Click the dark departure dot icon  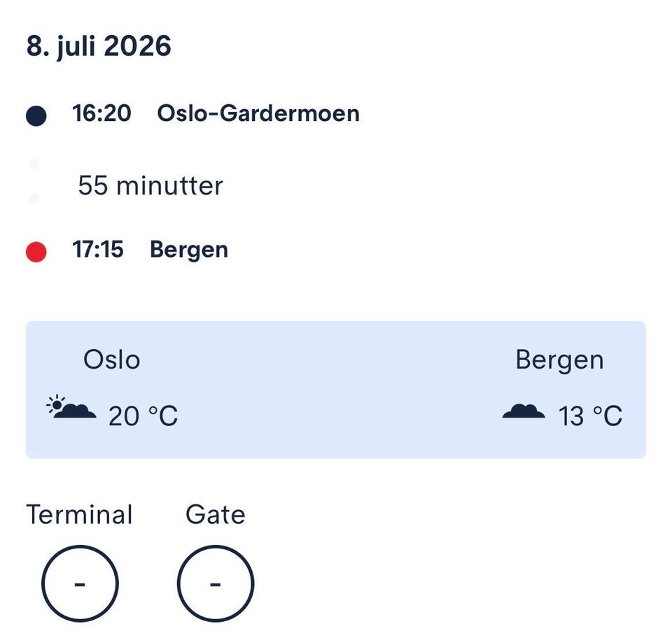pyautogui.click(x=36, y=115)
